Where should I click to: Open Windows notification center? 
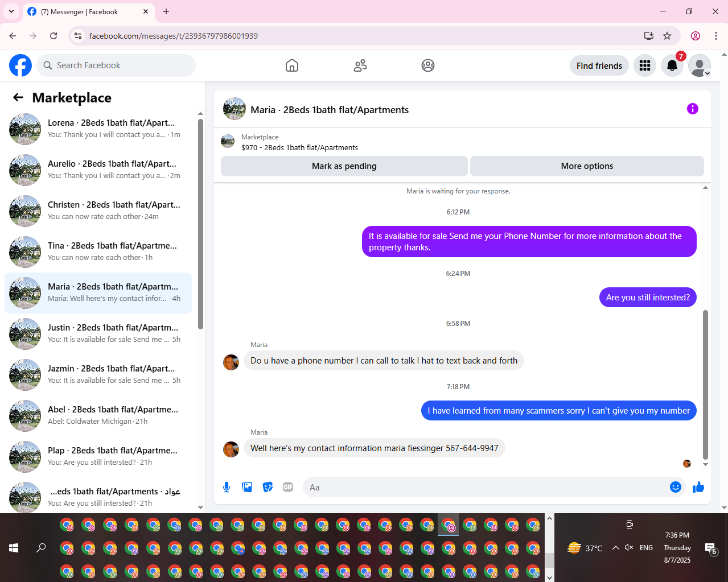click(x=711, y=548)
